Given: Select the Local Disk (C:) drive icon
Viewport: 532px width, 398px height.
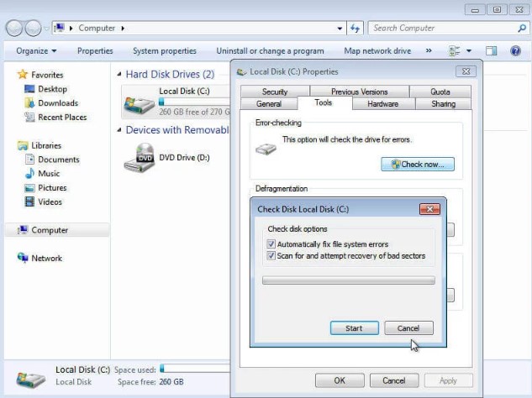Looking at the screenshot, I should click(x=140, y=104).
